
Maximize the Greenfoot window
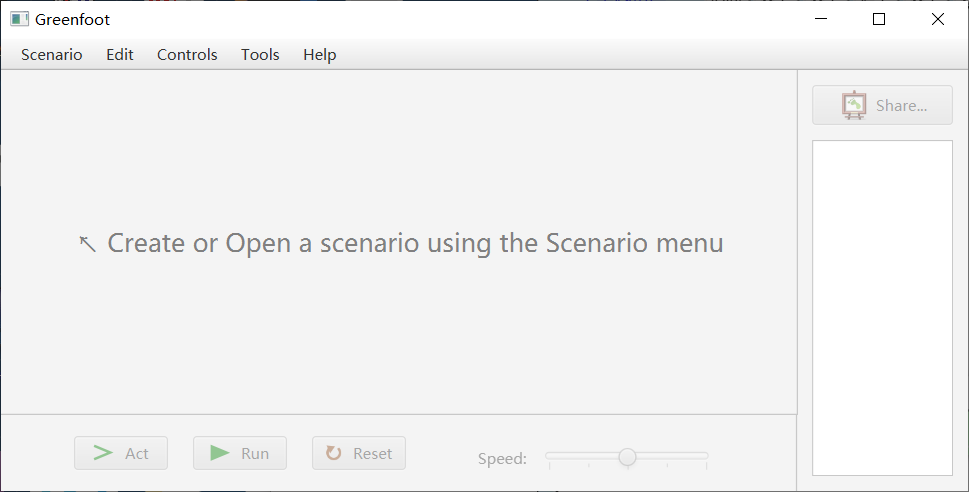click(879, 19)
